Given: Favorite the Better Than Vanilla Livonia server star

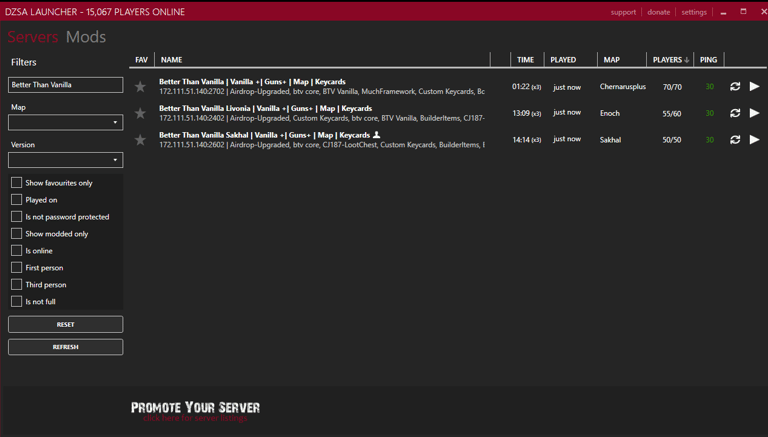Looking at the screenshot, I should (140, 113).
